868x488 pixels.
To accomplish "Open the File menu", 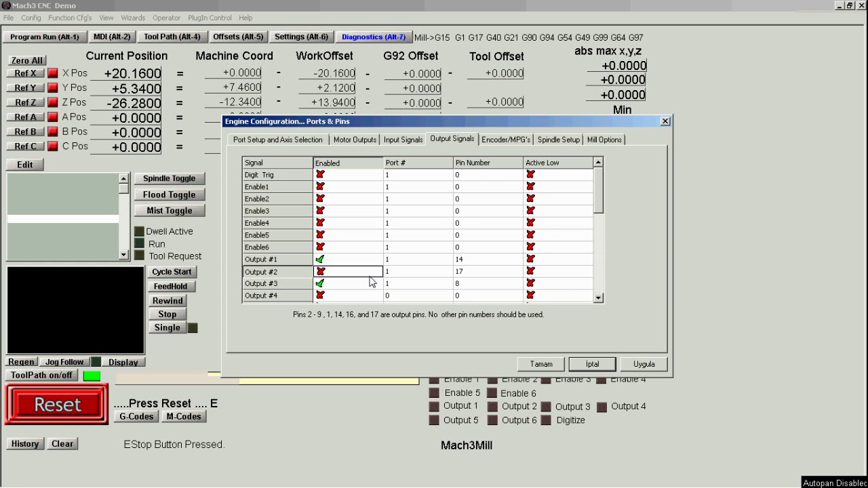I will [8, 18].
